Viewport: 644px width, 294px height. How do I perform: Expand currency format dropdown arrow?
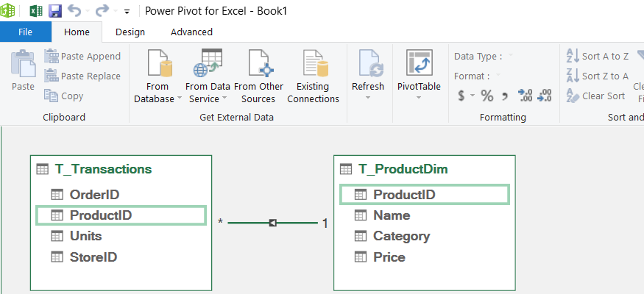[473, 96]
